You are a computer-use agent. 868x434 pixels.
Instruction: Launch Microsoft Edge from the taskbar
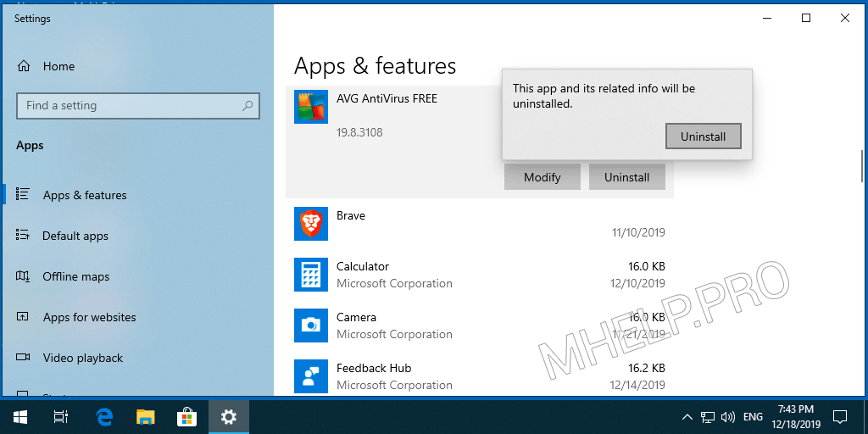tap(104, 417)
